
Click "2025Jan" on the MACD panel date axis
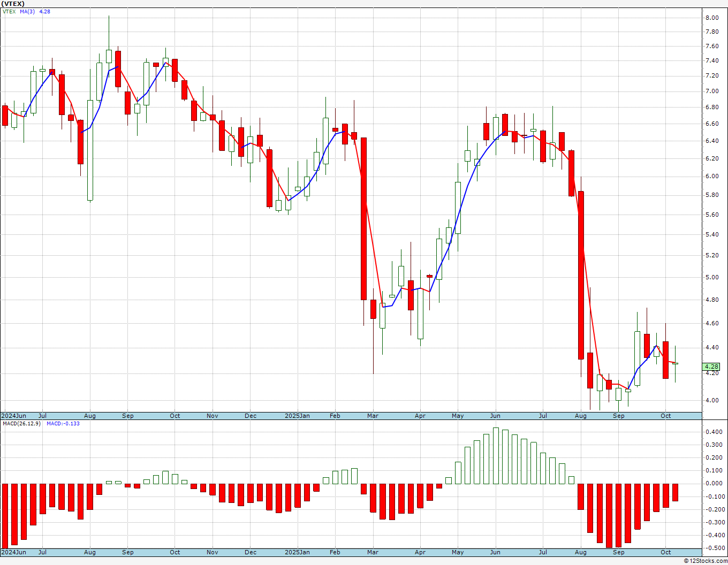coord(297,552)
